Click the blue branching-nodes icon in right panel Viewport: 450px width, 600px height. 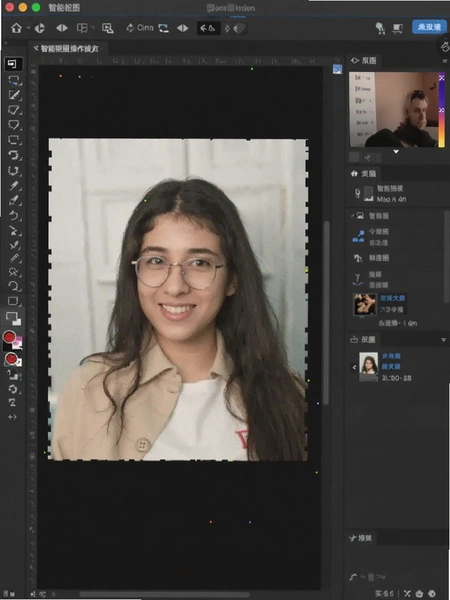click(358, 236)
